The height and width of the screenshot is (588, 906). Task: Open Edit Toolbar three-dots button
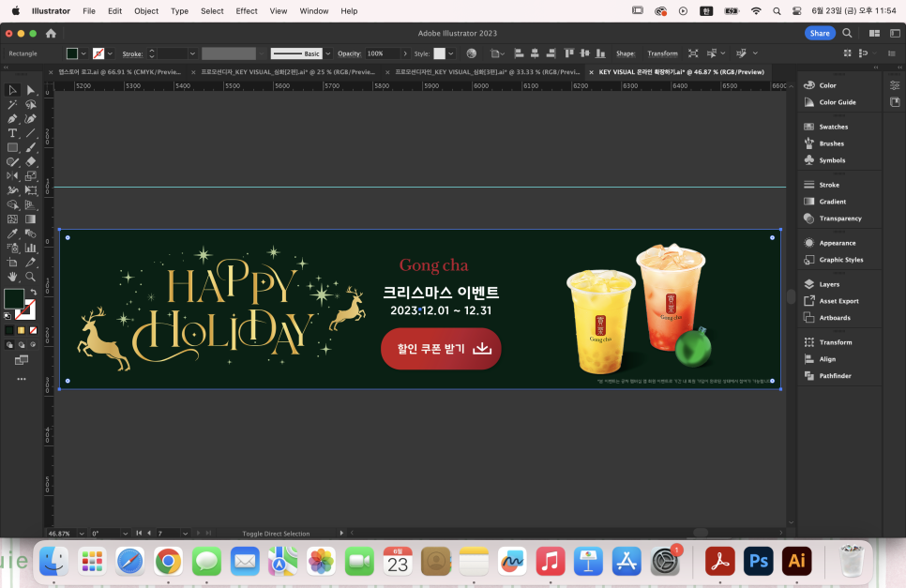22,379
